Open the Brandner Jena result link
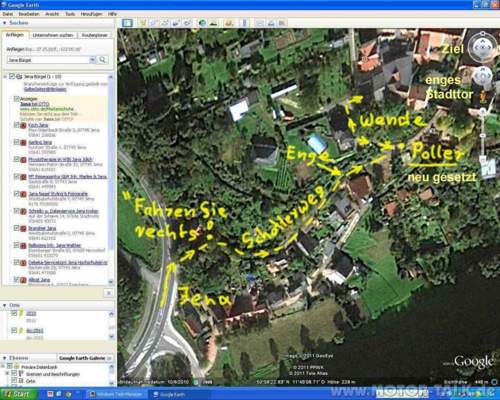Screen dimensions: 500x400 click(42, 228)
